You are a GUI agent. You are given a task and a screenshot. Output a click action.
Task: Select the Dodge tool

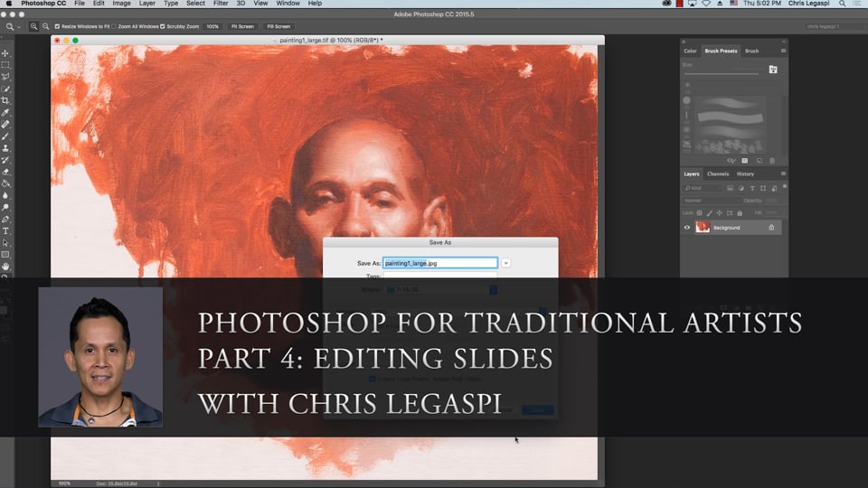tap(5, 208)
